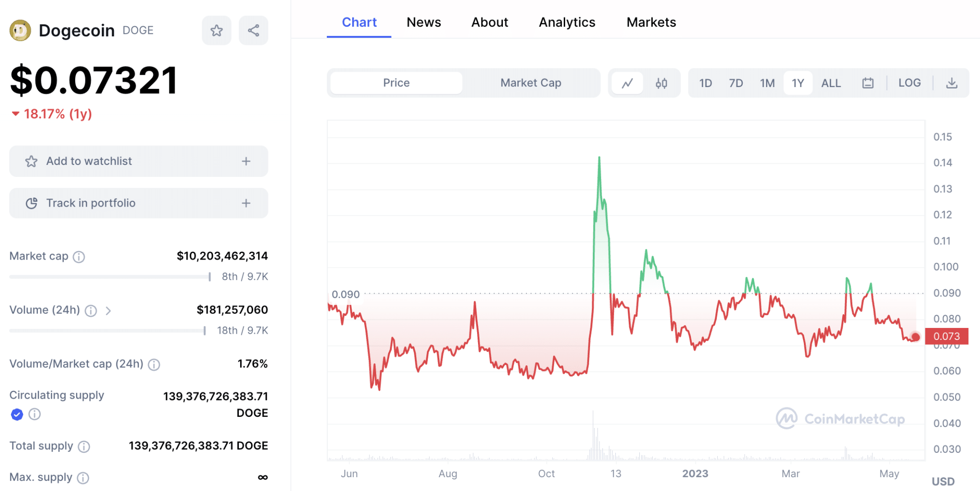Click the Dogecoin name heading
The width and height of the screenshot is (980, 491).
coord(77,31)
